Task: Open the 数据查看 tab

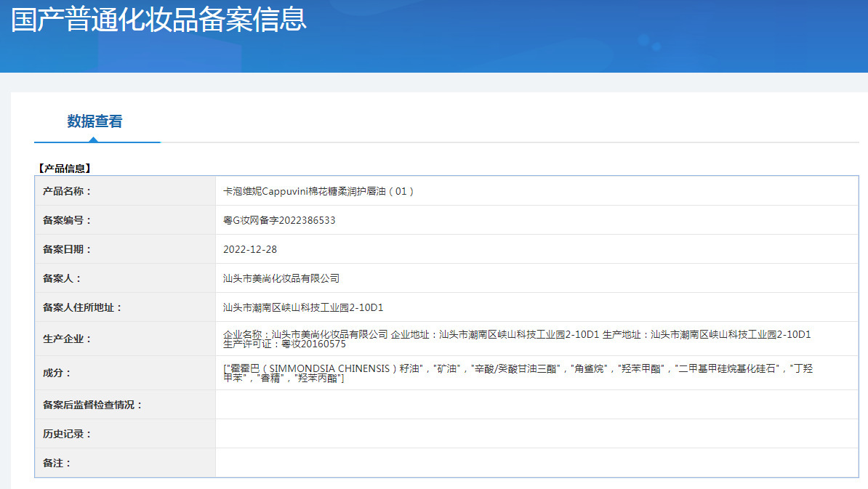Action: [95, 121]
